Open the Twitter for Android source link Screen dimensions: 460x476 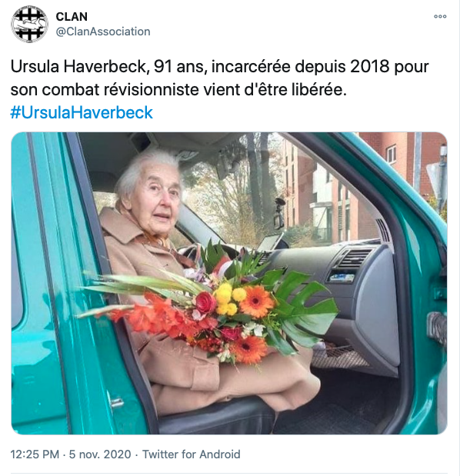192,454
